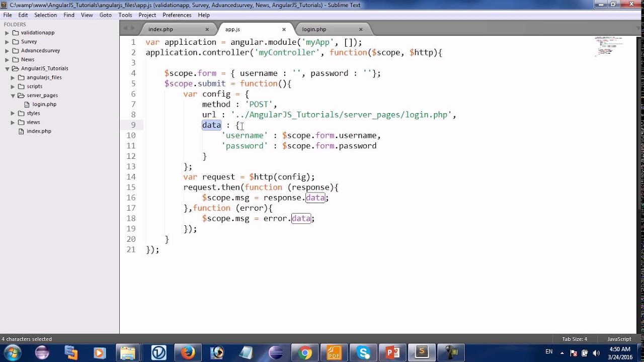Expand the styles folder
Viewport: 644px width, 362px height.
tap(13, 113)
